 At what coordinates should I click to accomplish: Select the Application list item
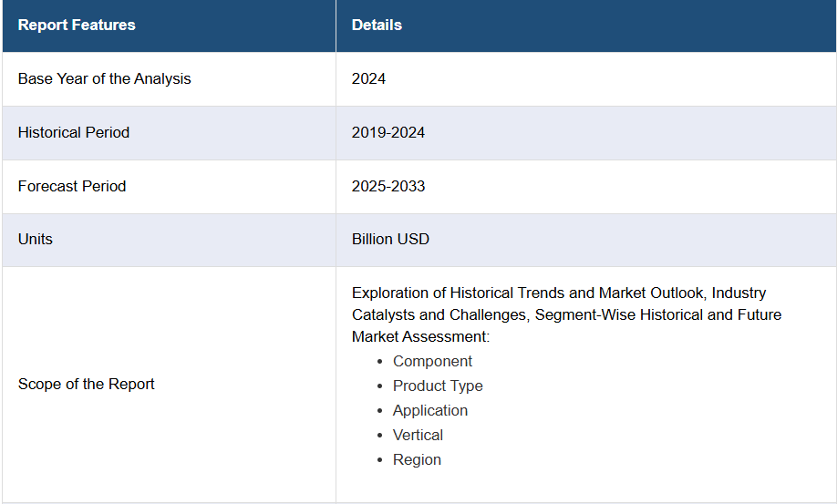pyautogui.click(x=430, y=410)
